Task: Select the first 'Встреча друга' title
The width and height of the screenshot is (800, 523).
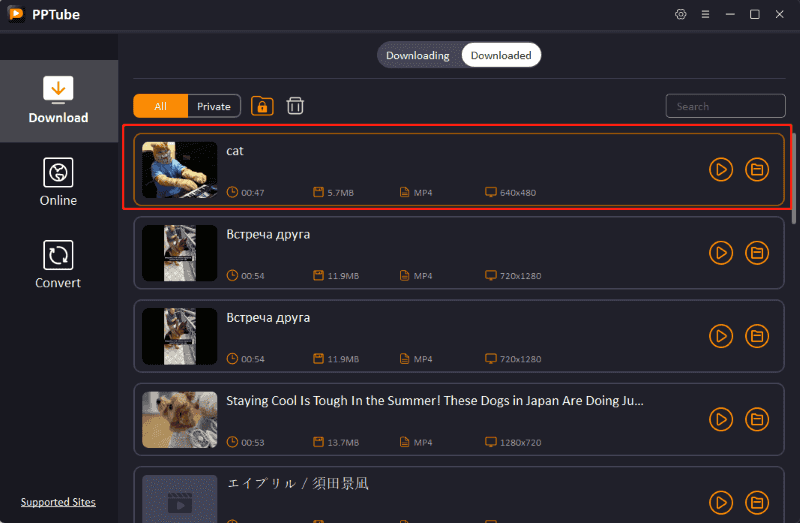Action: (x=268, y=235)
